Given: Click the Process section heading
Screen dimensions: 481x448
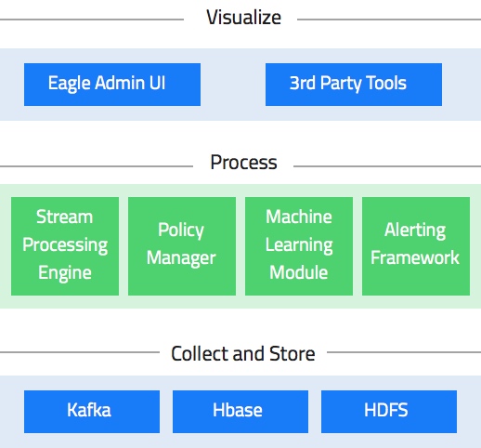Looking at the screenshot, I should coord(243,163).
